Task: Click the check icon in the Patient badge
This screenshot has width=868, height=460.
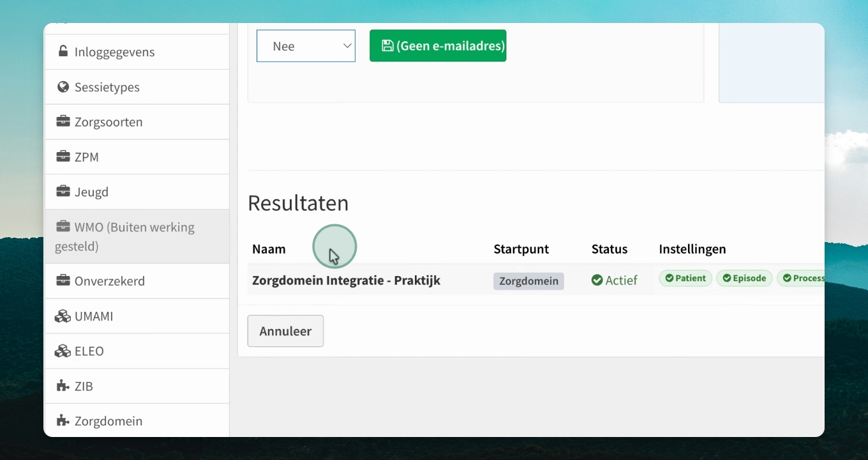Action: [670, 278]
